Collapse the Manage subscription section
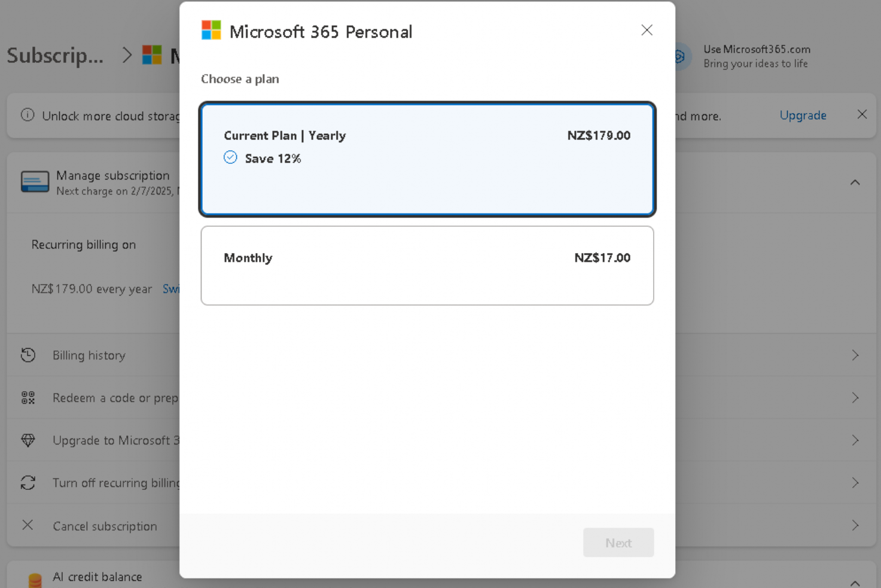 (x=855, y=182)
